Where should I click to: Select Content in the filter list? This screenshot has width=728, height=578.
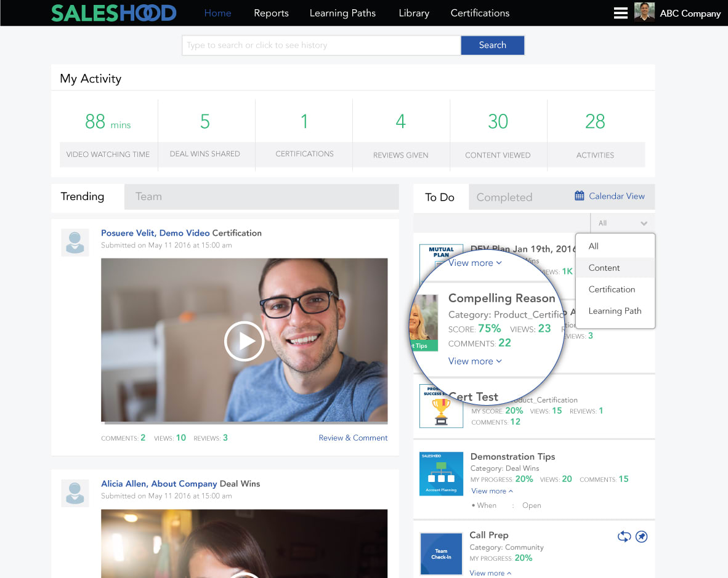tap(615, 268)
